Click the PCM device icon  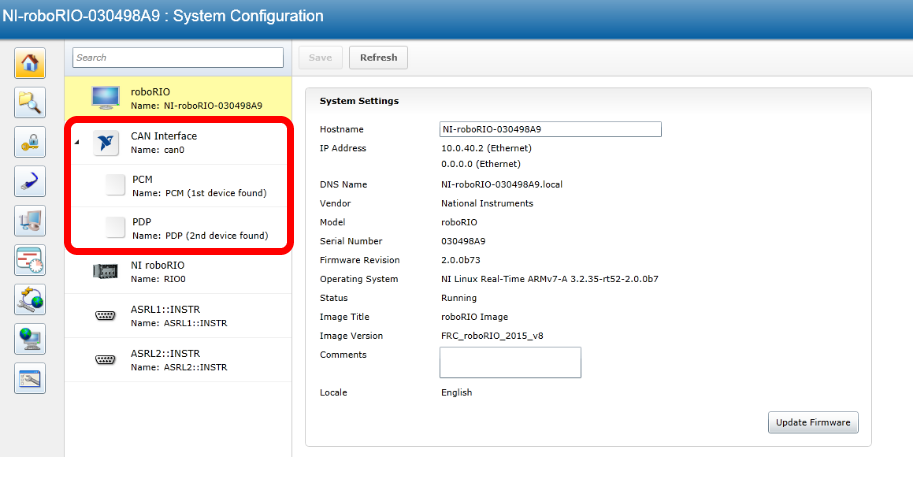(115, 185)
